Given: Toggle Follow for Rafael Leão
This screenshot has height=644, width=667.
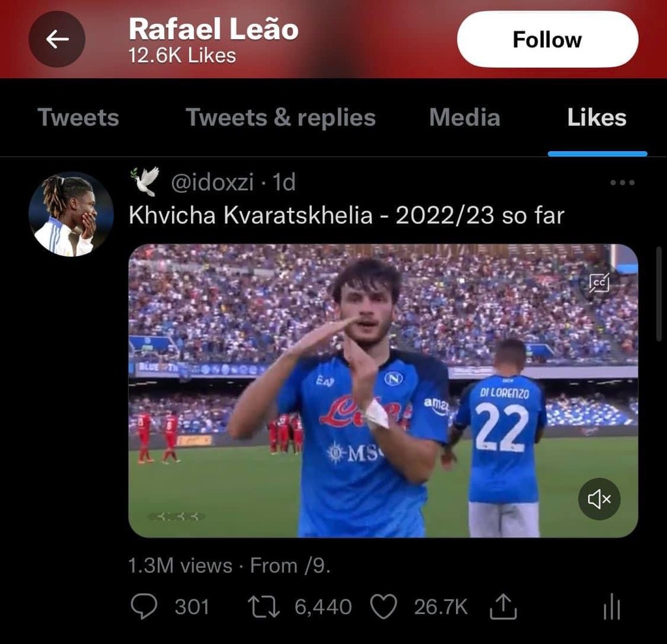Looking at the screenshot, I should [547, 39].
